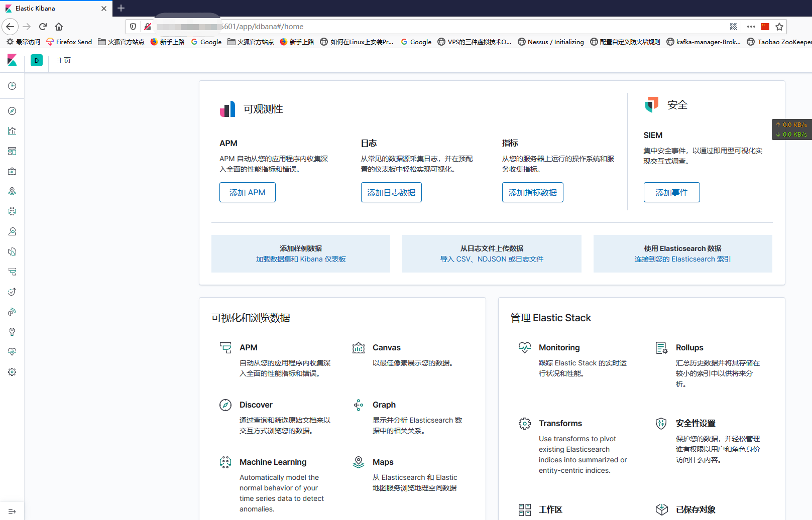Image resolution: width=812 pixels, height=520 pixels.
Task: Open the Discover card
Action: point(276,417)
